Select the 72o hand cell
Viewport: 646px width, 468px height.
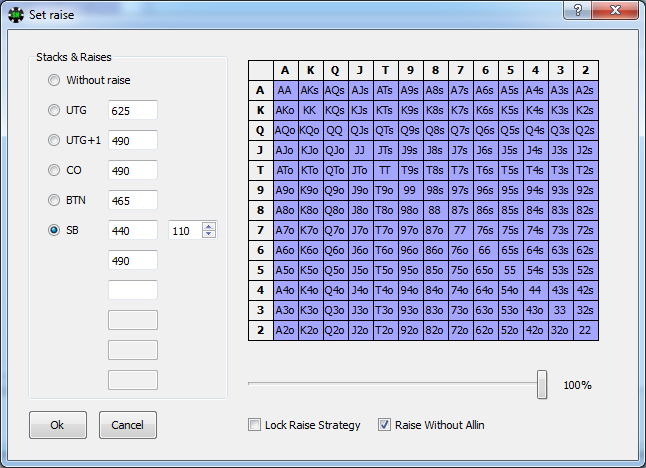pyautogui.click(x=460, y=330)
